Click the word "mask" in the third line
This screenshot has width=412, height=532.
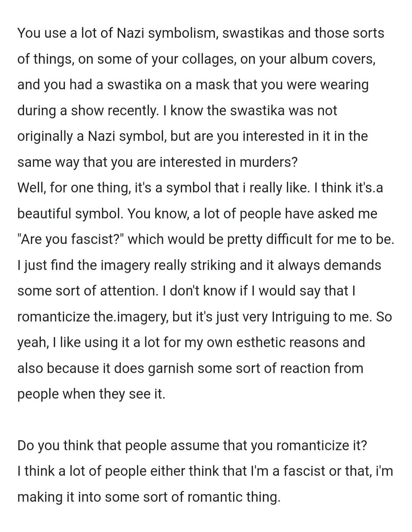[211, 85]
